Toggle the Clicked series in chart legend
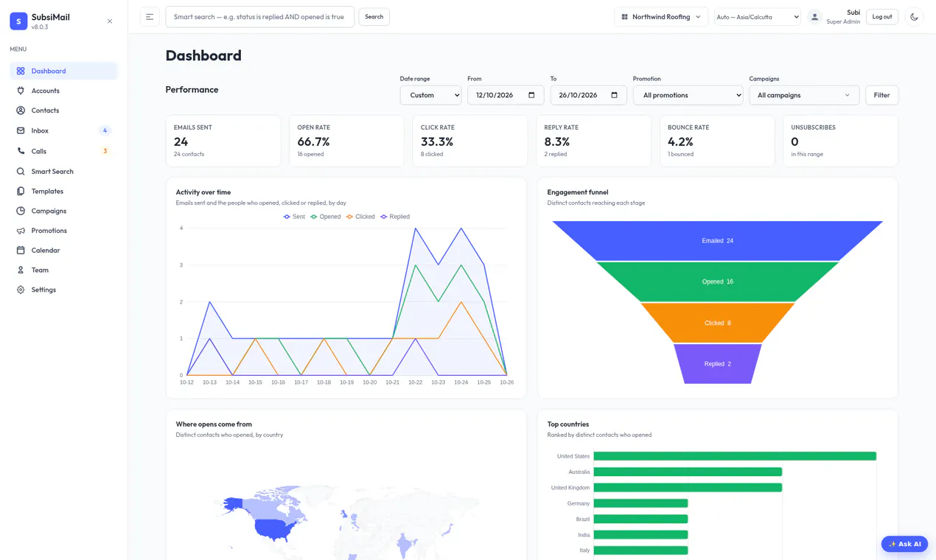This screenshot has width=936, height=560. coord(360,217)
